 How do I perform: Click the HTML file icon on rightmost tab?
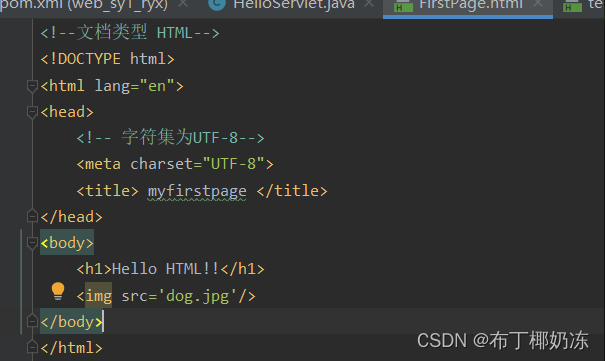(x=572, y=5)
